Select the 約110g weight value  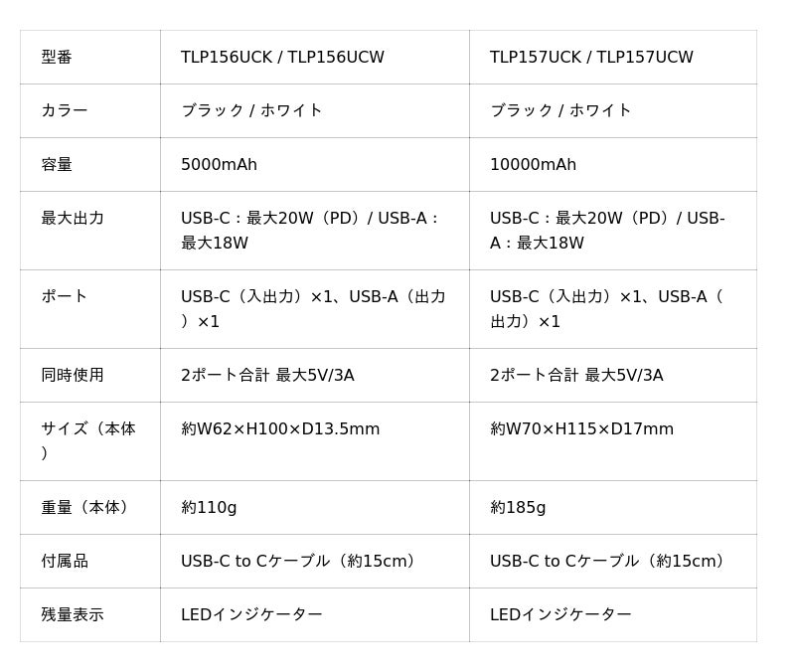click(209, 507)
